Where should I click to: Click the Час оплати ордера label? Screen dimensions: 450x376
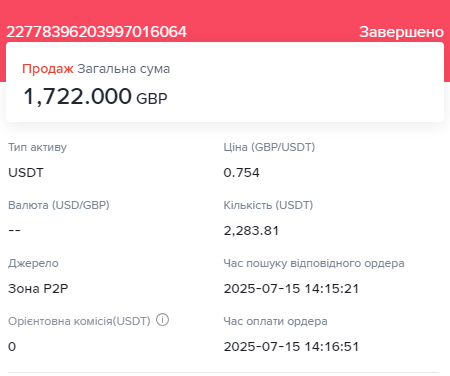point(275,321)
